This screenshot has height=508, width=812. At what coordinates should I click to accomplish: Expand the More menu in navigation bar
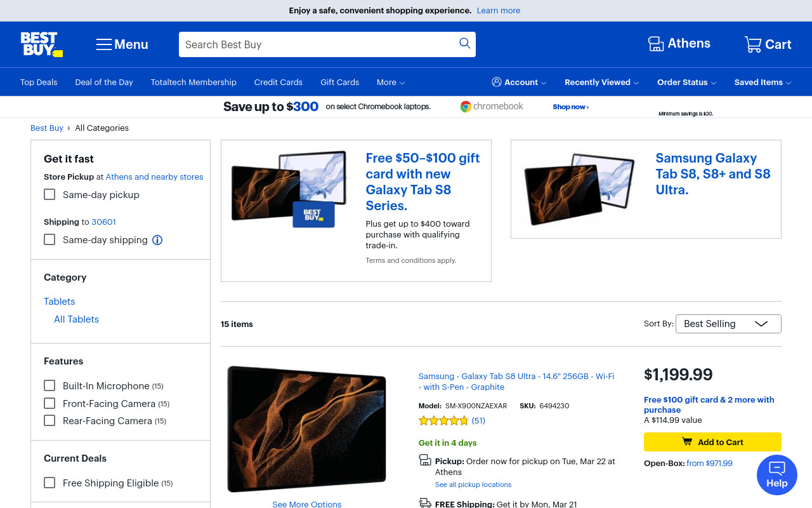(x=391, y=82)
